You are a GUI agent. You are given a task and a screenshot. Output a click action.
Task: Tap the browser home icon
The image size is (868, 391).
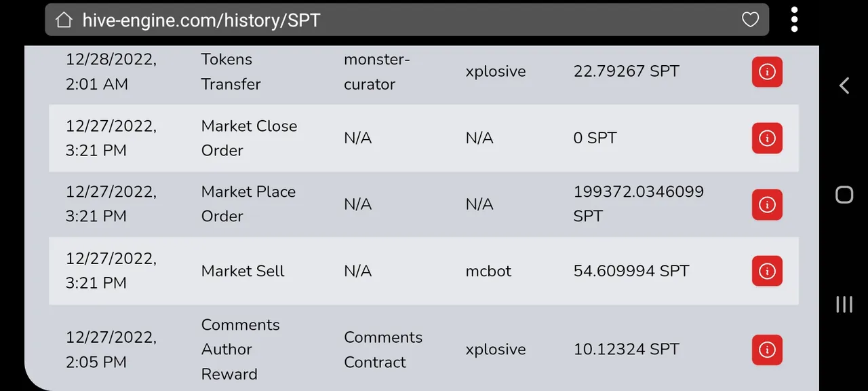pyautogui.click(x=64, y=20)
